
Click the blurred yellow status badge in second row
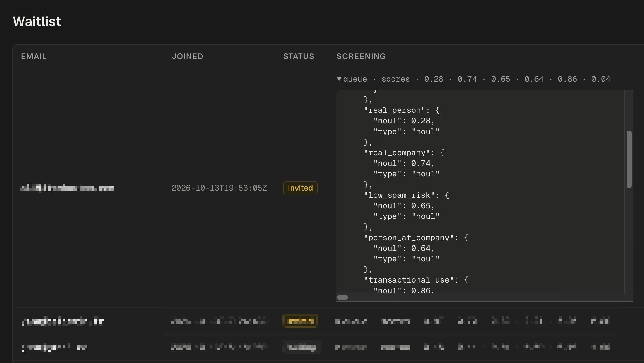click(300, 321)
